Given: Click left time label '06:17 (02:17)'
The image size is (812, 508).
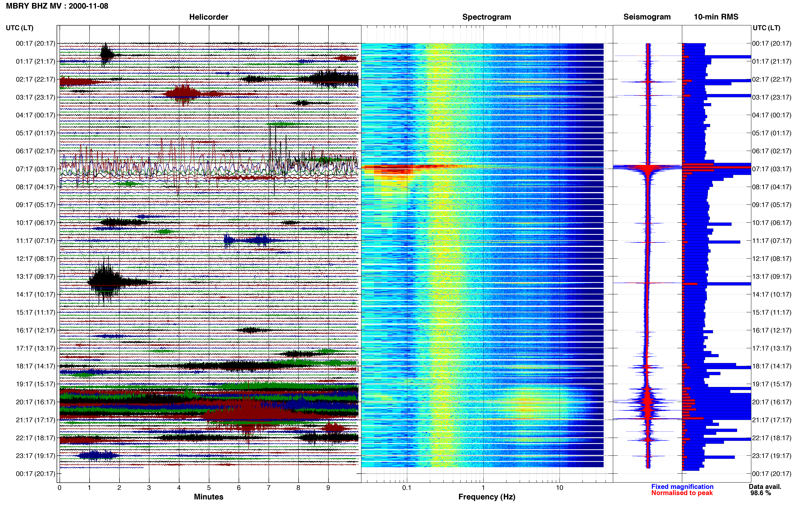Looking at the screenshot, I should (x=36, y=151).
